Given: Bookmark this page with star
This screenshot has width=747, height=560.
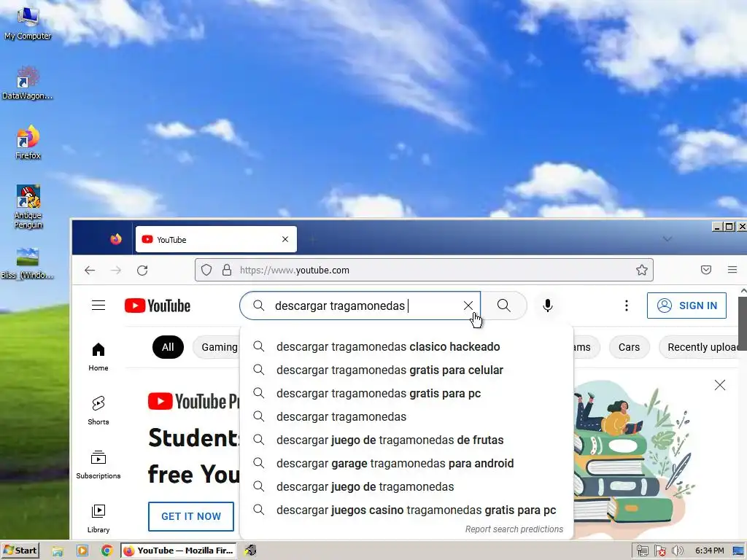Looking at the screenshot, I should click(x=642, y=270).
